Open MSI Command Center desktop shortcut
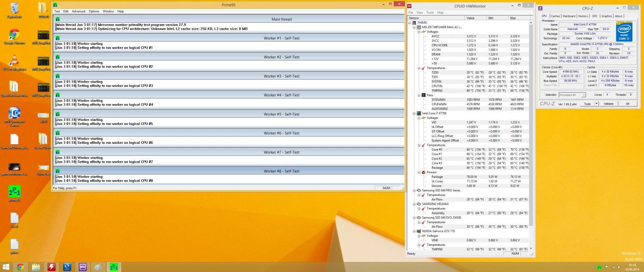This screenshot has height=272, width=644. 14,116
